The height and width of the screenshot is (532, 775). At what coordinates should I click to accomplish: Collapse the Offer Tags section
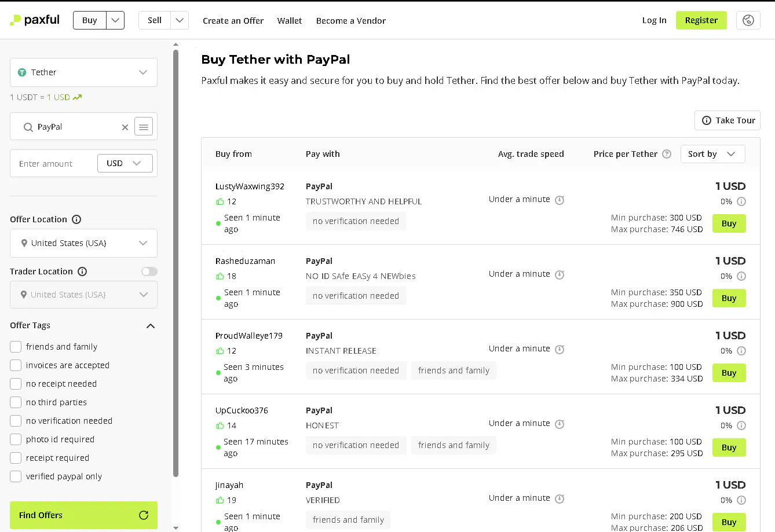tap(151, 326)
